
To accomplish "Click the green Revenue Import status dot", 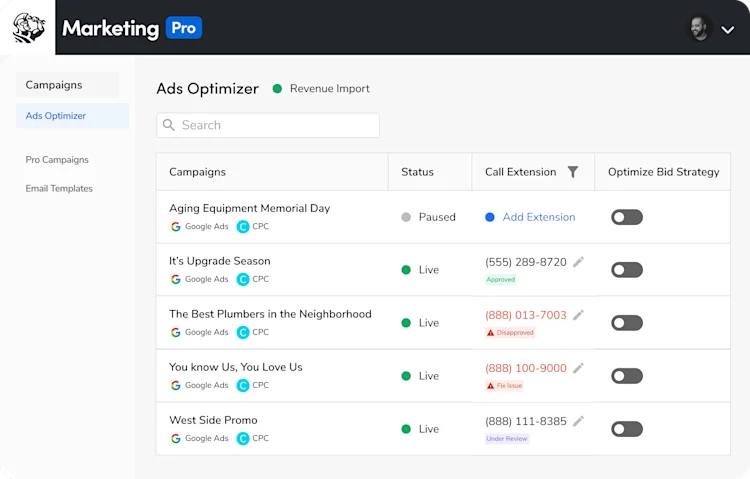I will pyautogui.click(x=277, y=89).
